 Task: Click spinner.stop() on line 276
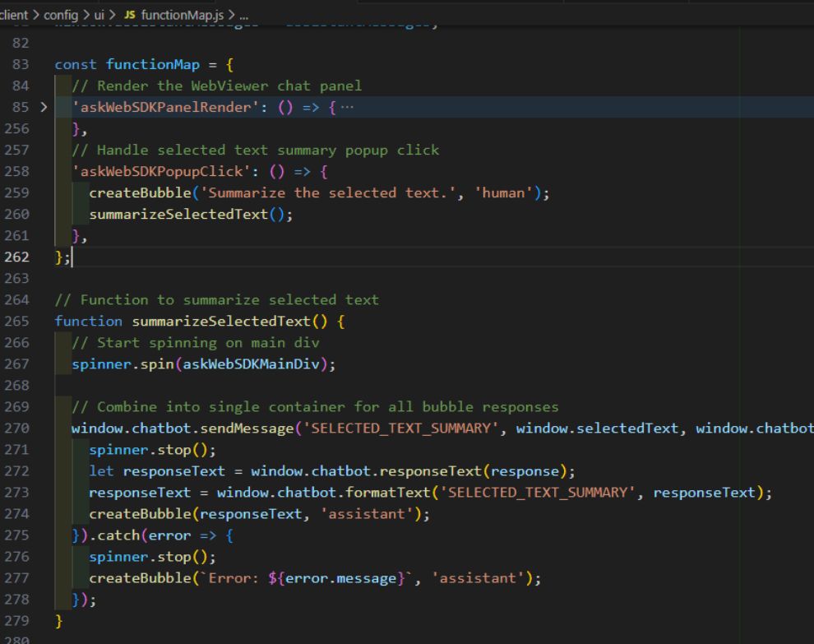click(x=152, y=557)
